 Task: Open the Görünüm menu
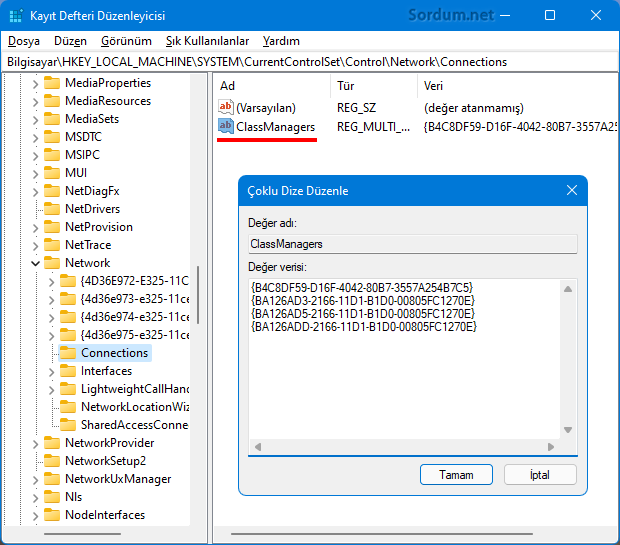(126, 41)
